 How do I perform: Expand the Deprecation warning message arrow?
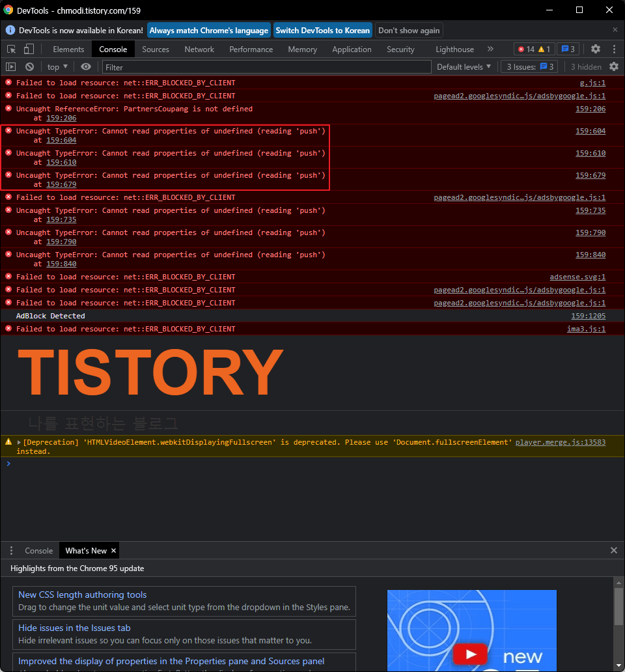click(19, 442)
